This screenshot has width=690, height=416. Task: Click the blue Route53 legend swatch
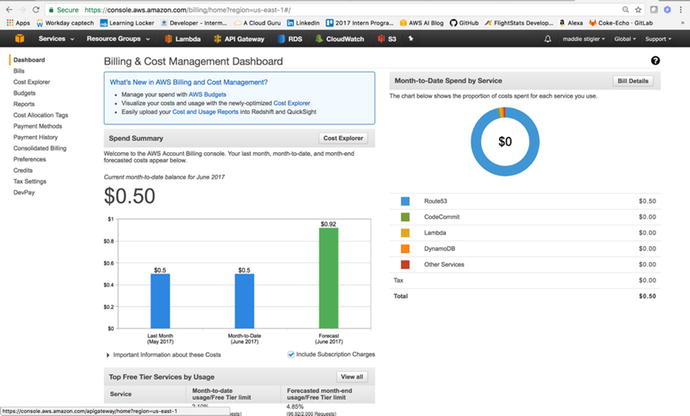click(405, 201)
